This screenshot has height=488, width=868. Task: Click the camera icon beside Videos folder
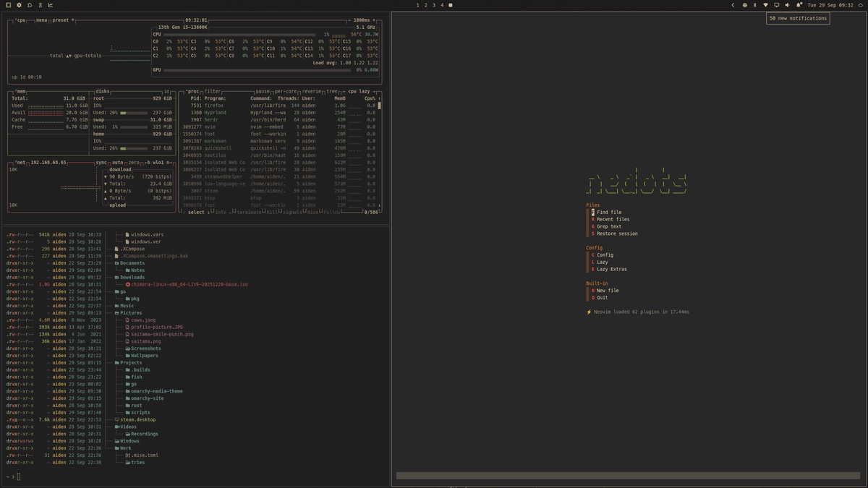(116, 427)
